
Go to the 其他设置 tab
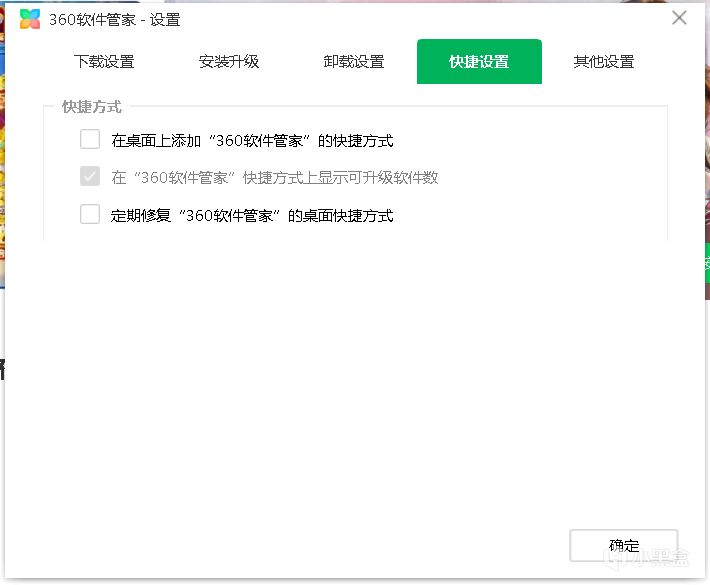(x=604, y=62)
